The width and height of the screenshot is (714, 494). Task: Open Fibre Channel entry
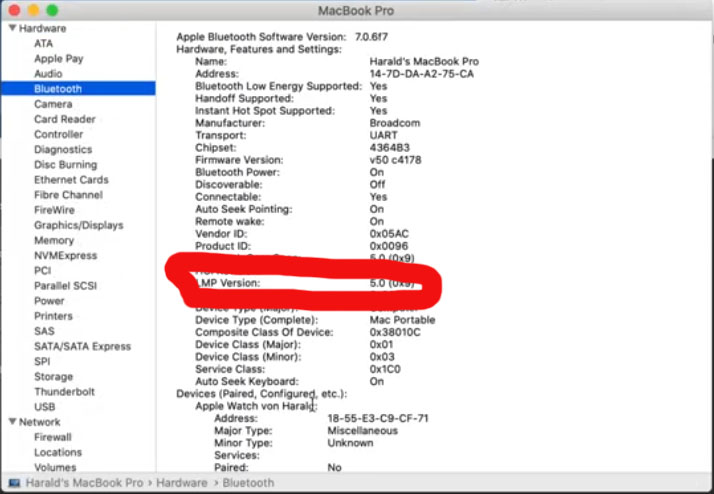pyautogui.click(x=69, y=195)
